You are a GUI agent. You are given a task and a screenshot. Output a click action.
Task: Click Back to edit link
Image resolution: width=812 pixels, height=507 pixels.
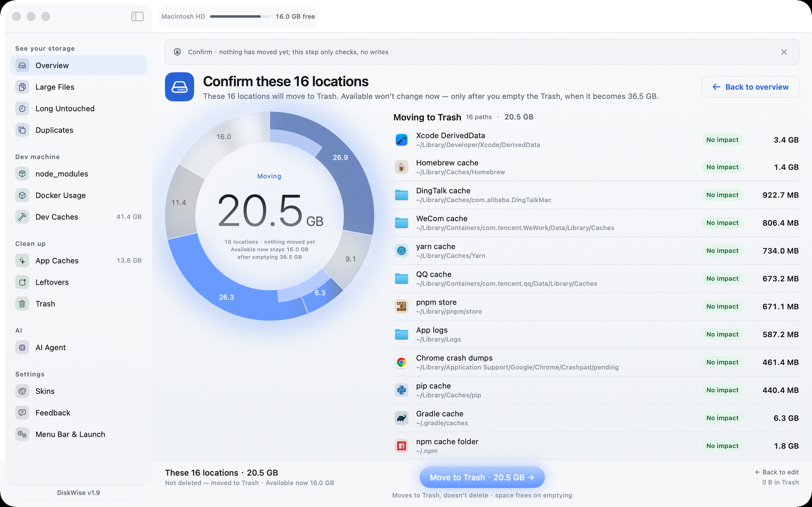coord(777,472)
